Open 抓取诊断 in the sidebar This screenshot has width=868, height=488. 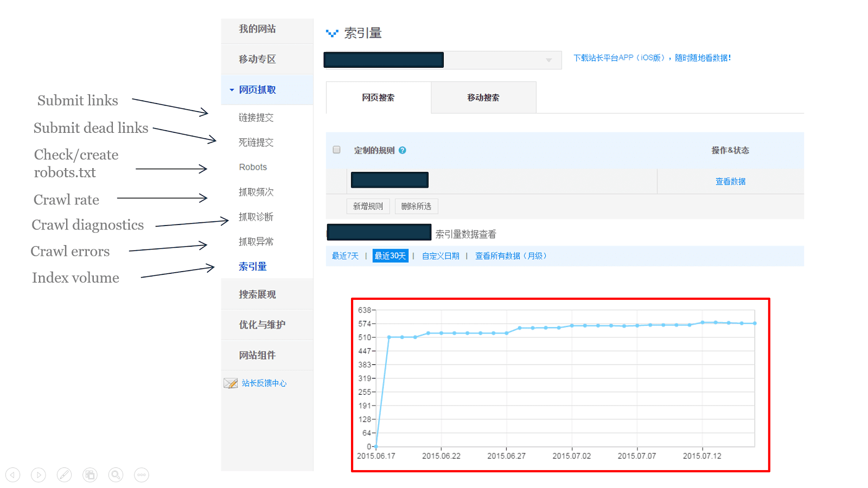(x=256, y=217)
